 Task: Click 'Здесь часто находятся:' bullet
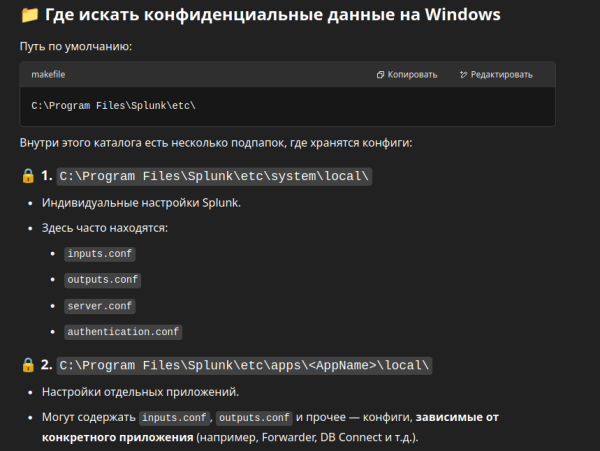pyautogui.click(x=105, y=228)
